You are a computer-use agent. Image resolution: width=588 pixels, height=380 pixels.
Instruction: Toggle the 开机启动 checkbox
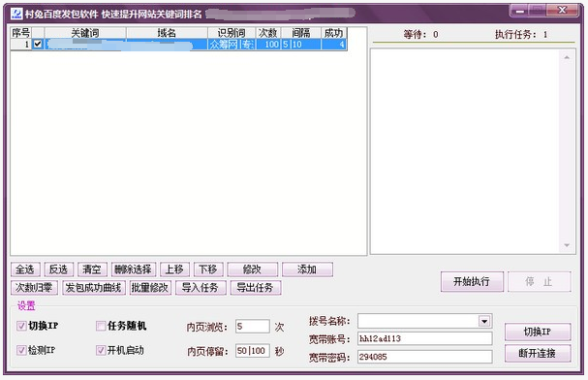coord(101,350)
